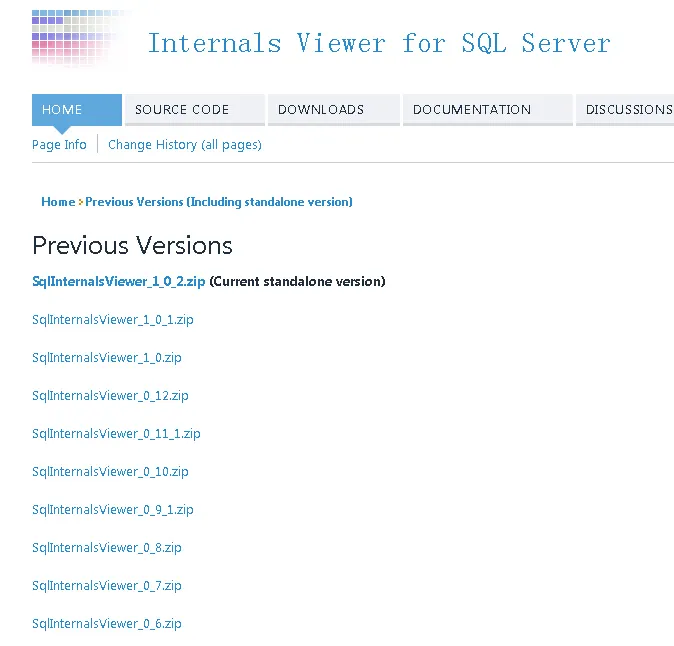This screenshot has height=646, width=674.
Task: Select the DISCUSSIONS tab
Action: 625,110
